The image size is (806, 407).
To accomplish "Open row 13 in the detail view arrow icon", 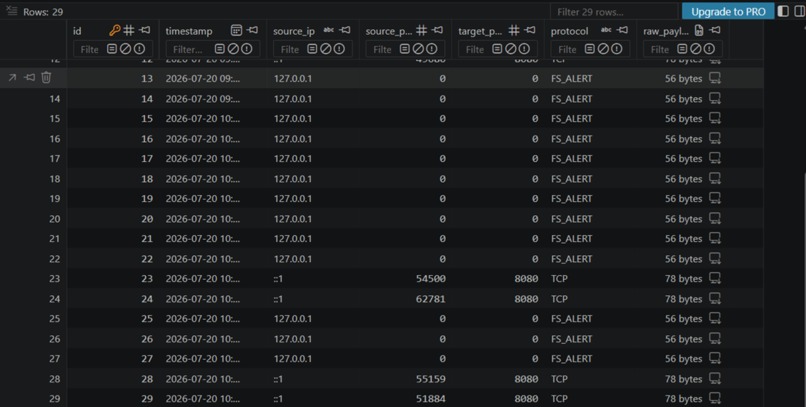I will click(12, 78).
